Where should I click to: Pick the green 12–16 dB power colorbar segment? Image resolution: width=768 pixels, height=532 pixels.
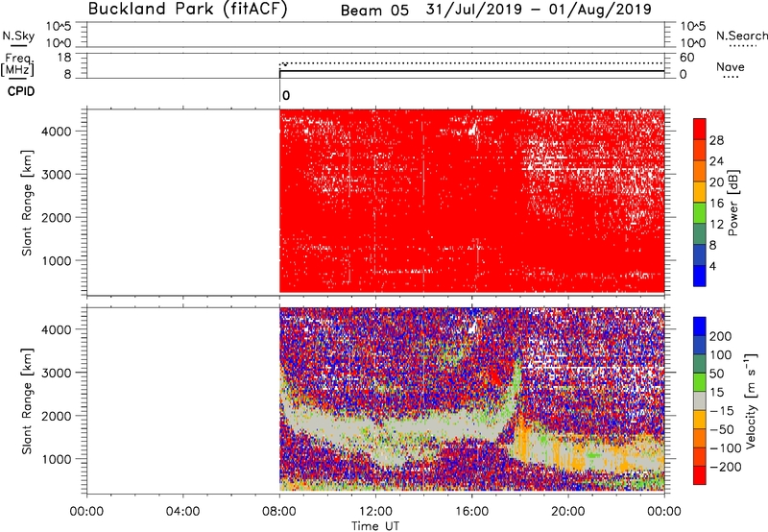pyautogui.click(x=700, y=212)
